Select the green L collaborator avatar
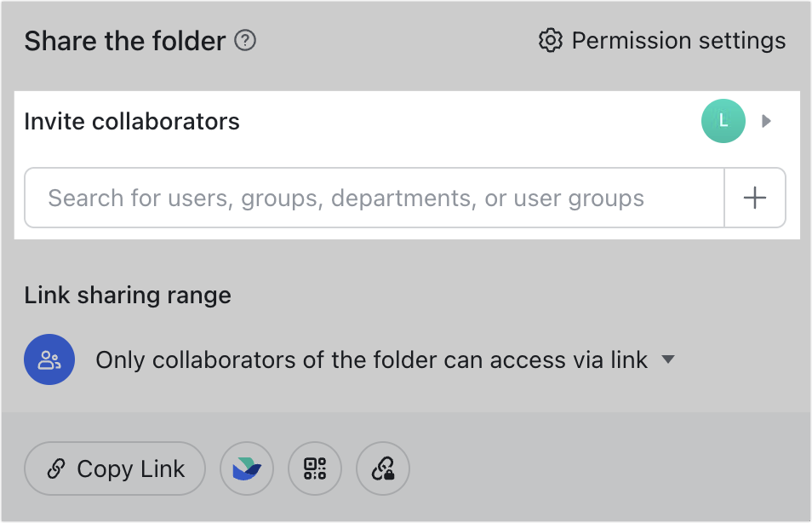This screenshot has height=523, width=812. point(723,121)
